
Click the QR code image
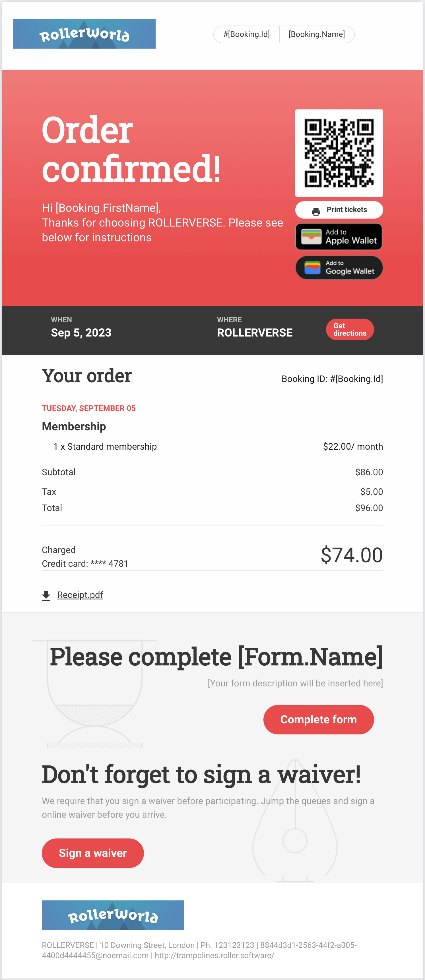tap(339, 153)
